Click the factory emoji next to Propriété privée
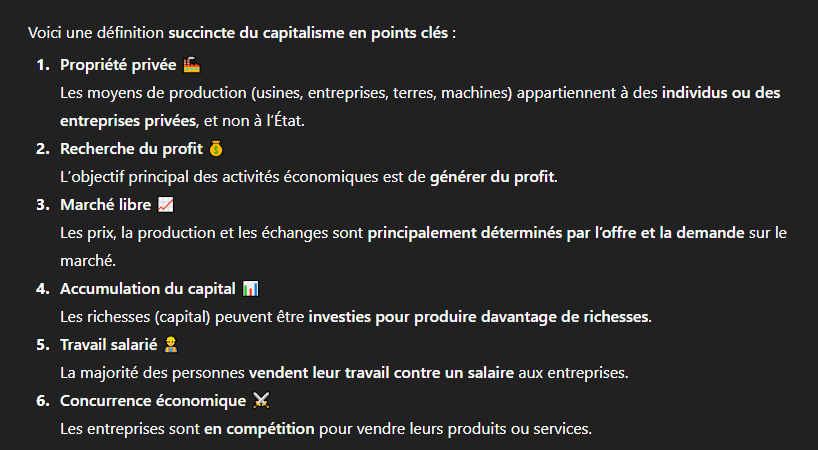 [x=191, y=65]
